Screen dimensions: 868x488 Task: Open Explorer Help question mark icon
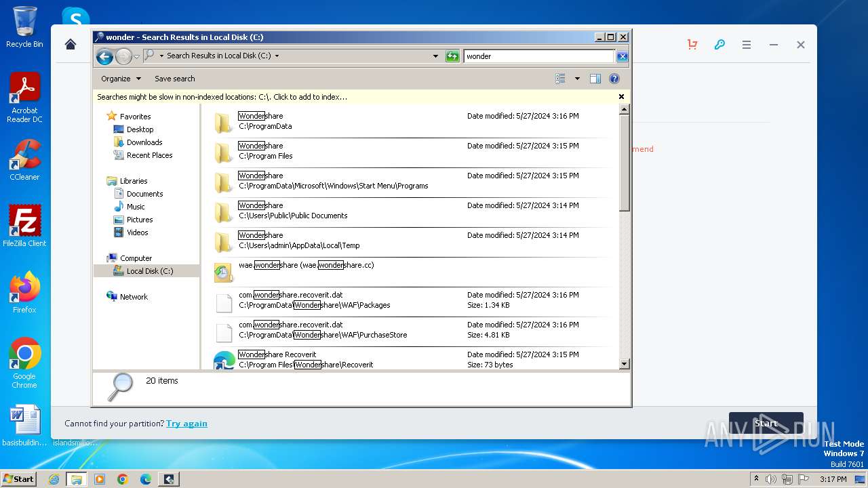(x=614, y=79)
